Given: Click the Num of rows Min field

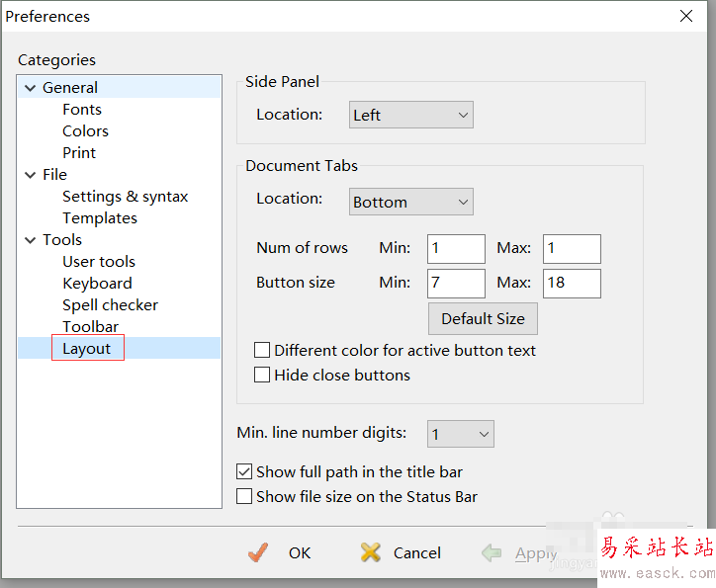Looking at the screenshot, I should (x=456, y=248).
